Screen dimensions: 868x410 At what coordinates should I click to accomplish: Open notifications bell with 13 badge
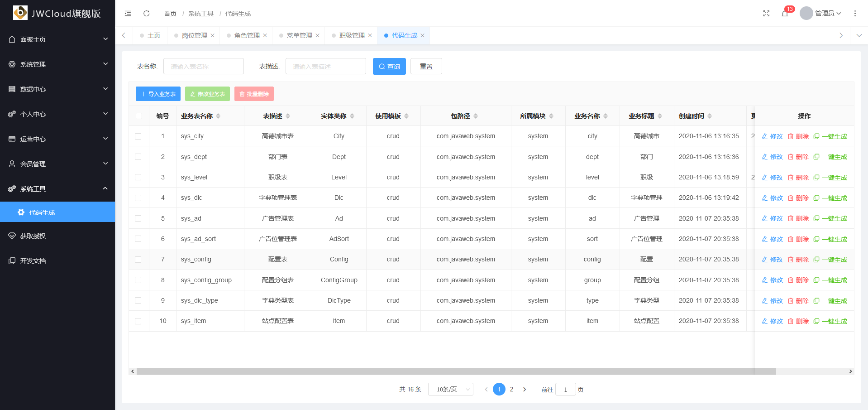[x=785, y=14]
